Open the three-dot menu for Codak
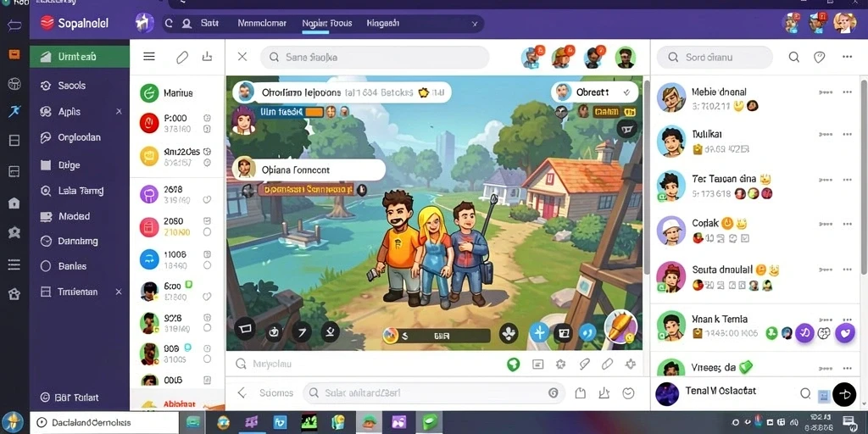The width and height of the screenshot is (868, 434). coord(847,224)
